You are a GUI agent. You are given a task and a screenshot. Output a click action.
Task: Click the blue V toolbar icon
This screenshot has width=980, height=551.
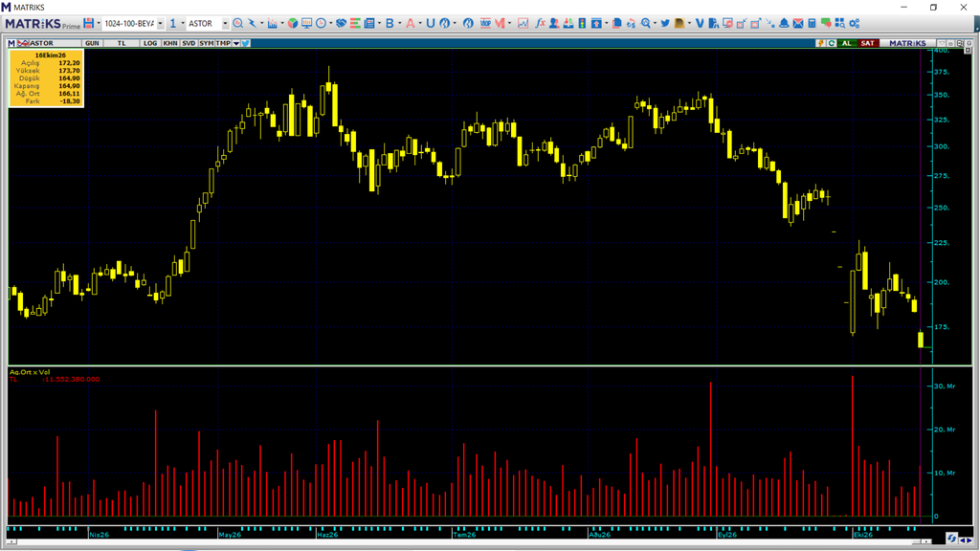700,23
